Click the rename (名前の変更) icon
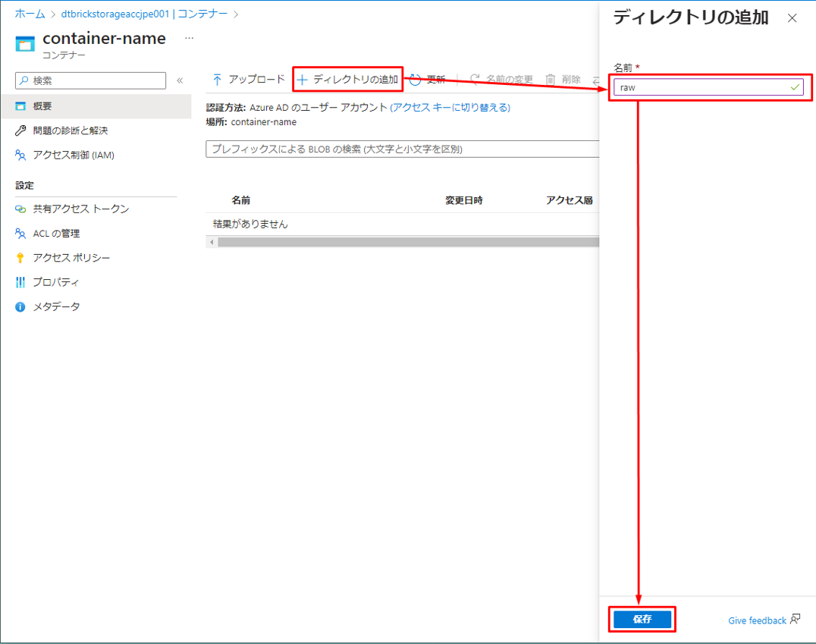This screenshot has width=816, height=644. pyautogui.click(x=475, y=79)
